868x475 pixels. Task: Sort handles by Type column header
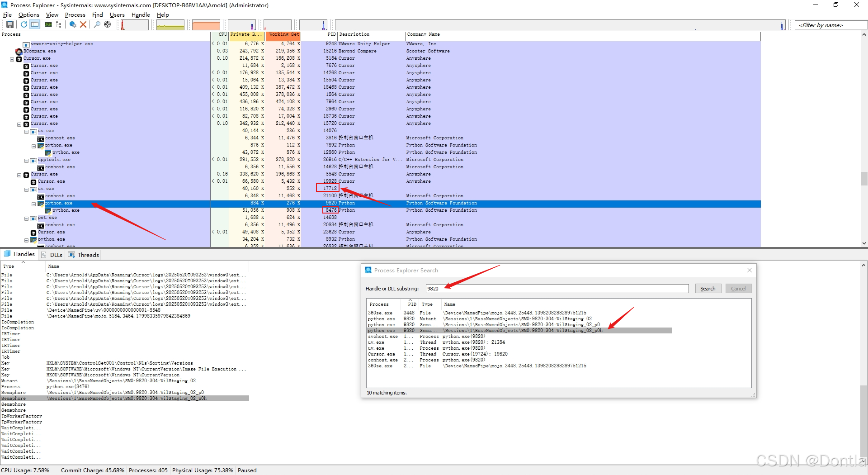tap(23, 266)
